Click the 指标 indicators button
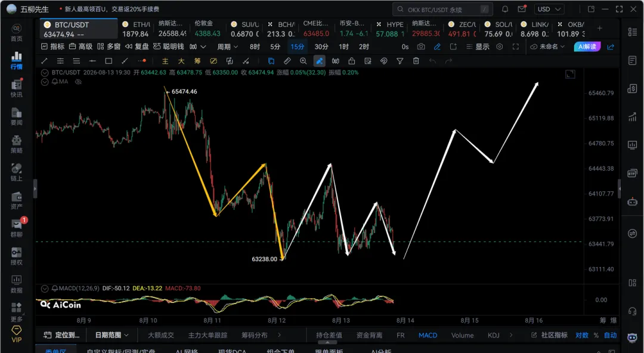644x353 pixels. [x=52, y=47]
